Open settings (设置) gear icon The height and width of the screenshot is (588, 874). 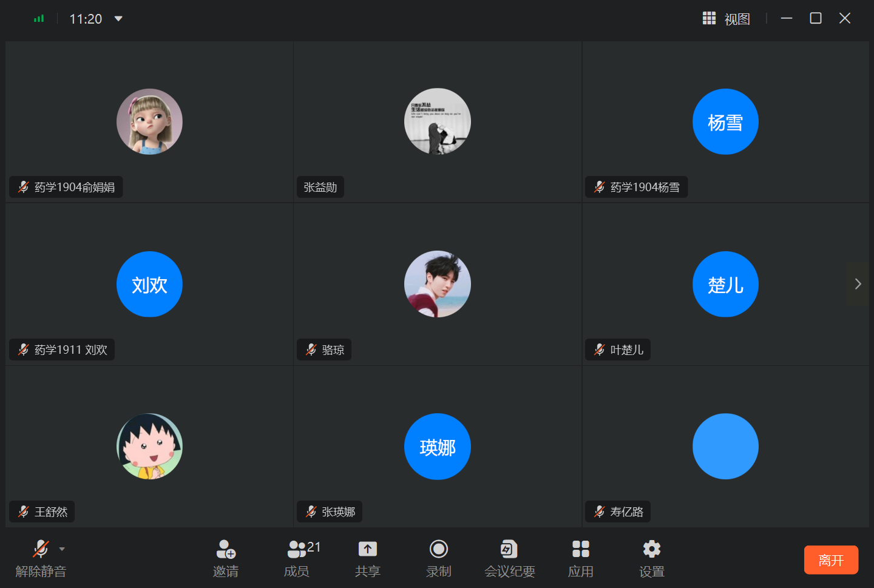click(x=651, y=550)
